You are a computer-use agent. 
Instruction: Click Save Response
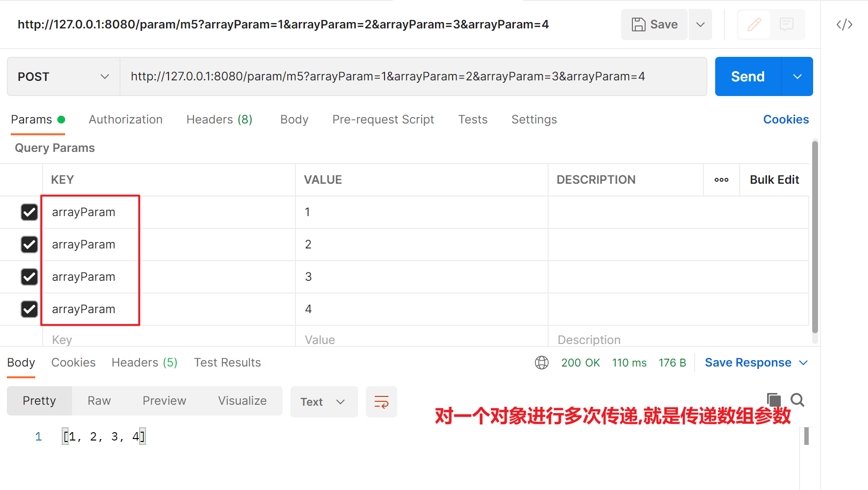pyautogui.click(x=748, y=363)
